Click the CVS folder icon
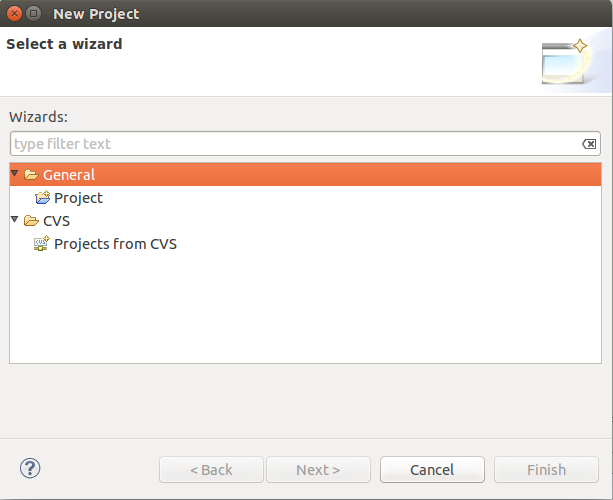613x500 pixels. 31,221
